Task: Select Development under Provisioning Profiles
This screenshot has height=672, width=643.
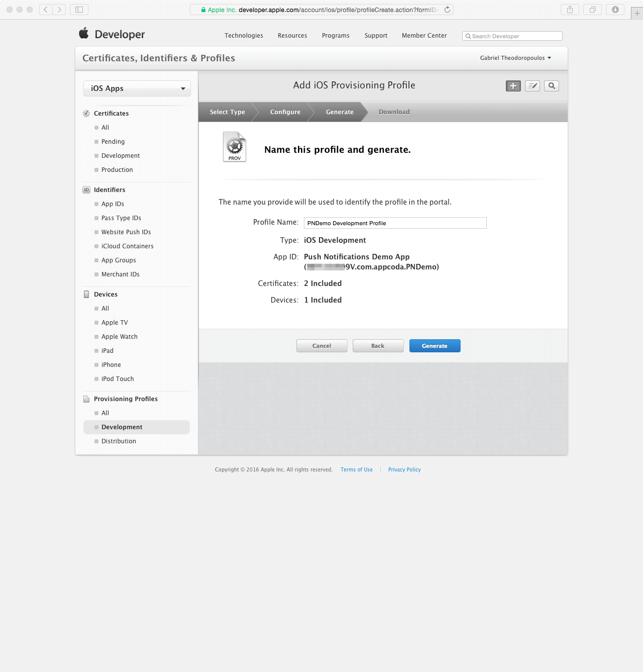Action: [137, 427]
